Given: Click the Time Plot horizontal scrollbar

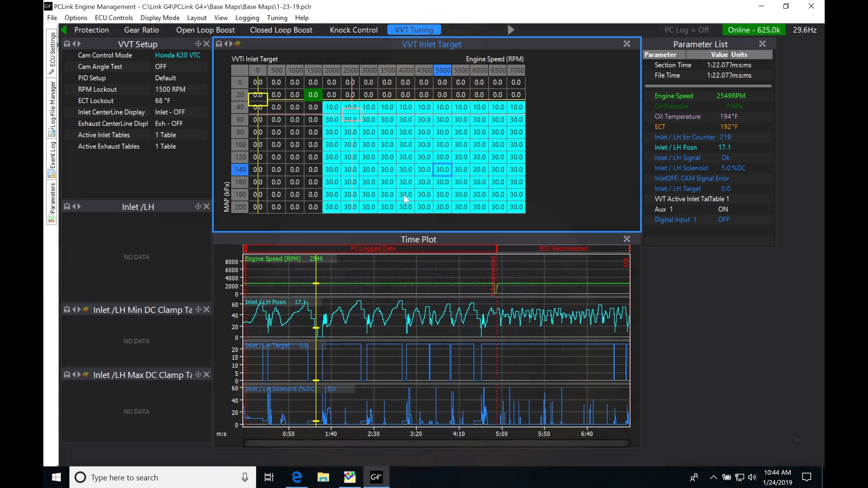Looking at the screenshot, I should [x=436, y=443].
